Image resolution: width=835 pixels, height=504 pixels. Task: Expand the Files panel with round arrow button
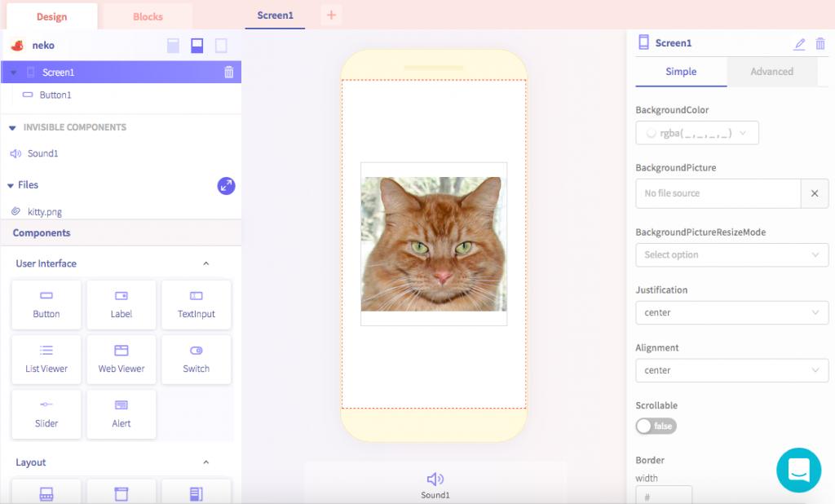(227, 186)
